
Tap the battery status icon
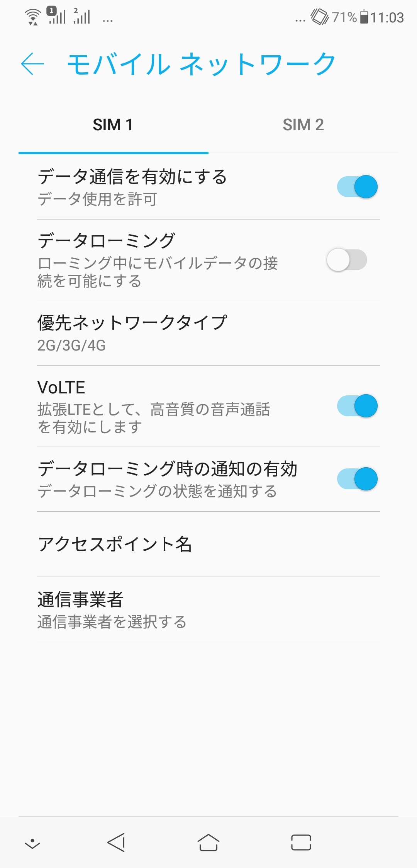click(364, 17)
